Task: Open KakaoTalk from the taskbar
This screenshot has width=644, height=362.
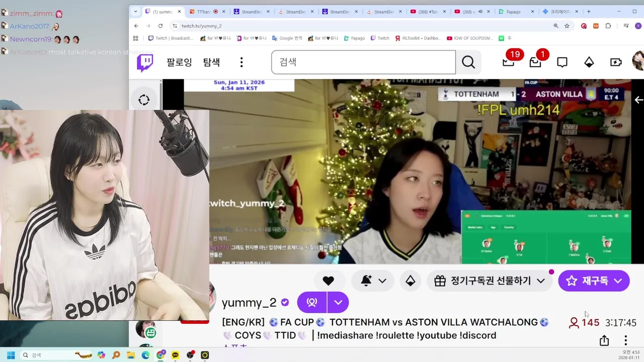Action: click(175, 355)
